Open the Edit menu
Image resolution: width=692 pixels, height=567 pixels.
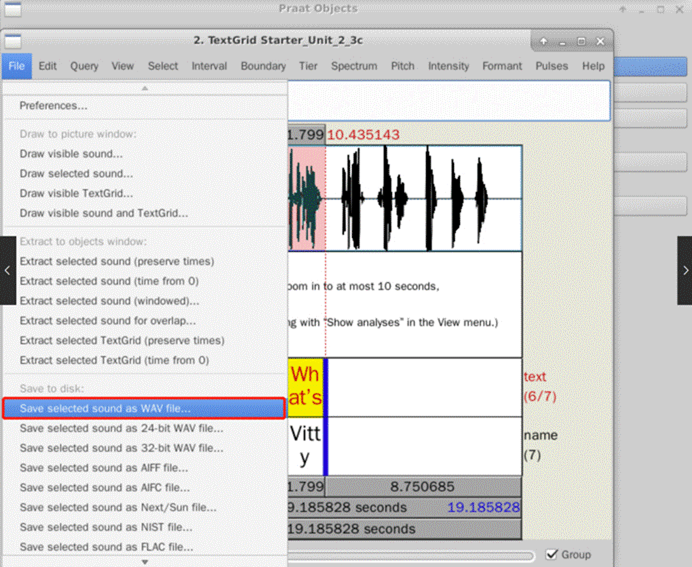click(47, 66)
